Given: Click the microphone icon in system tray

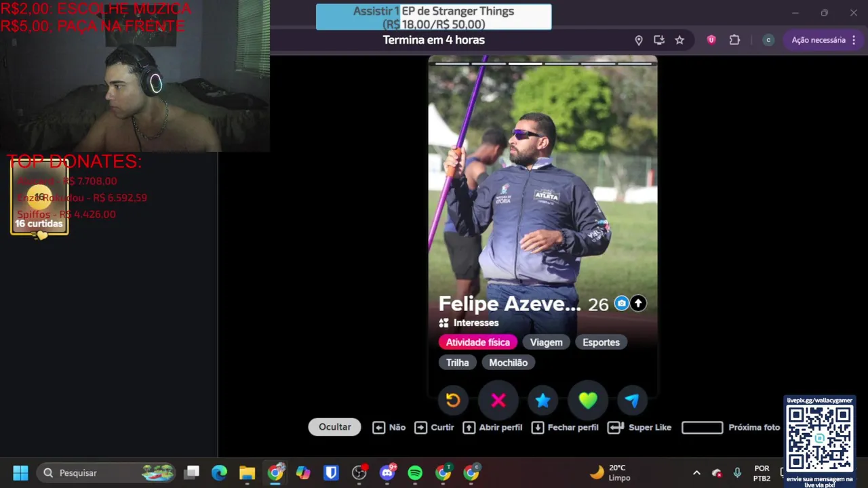Looking at the screenshot, I should click(737, 473).
